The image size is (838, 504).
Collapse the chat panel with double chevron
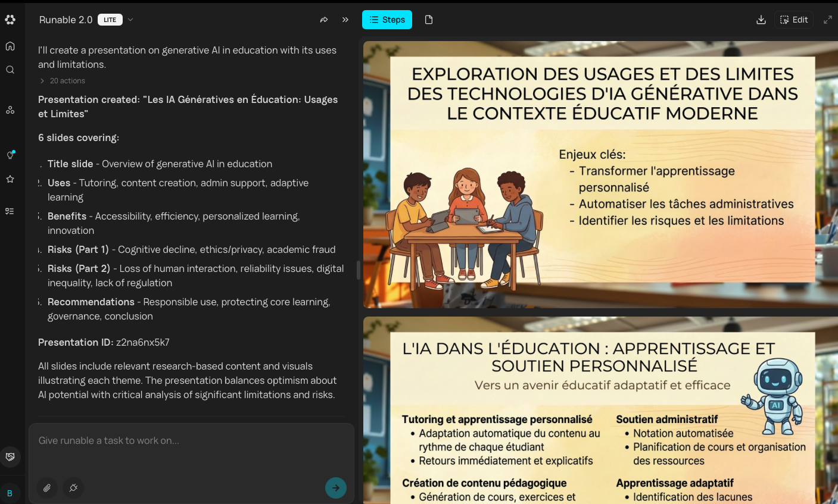[x=345, y=20]
